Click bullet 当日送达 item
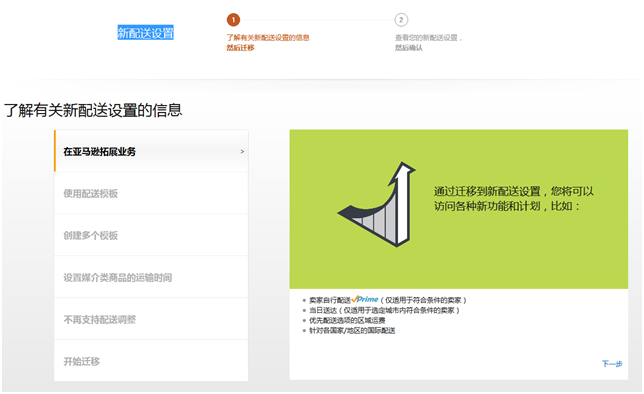 pyautogui.click(x=384, y=310)
